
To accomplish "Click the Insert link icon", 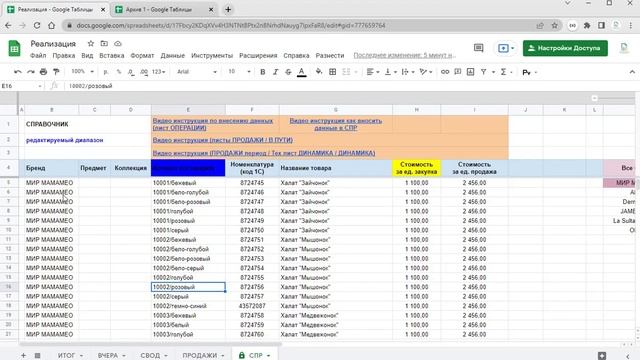I will [445, 72].
